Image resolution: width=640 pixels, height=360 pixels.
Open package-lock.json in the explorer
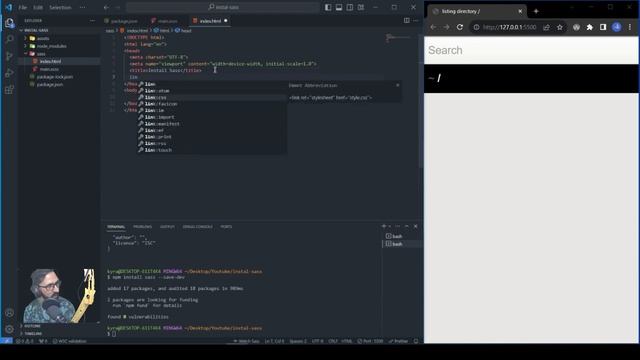pyautogui.click(x=55, y=77)
